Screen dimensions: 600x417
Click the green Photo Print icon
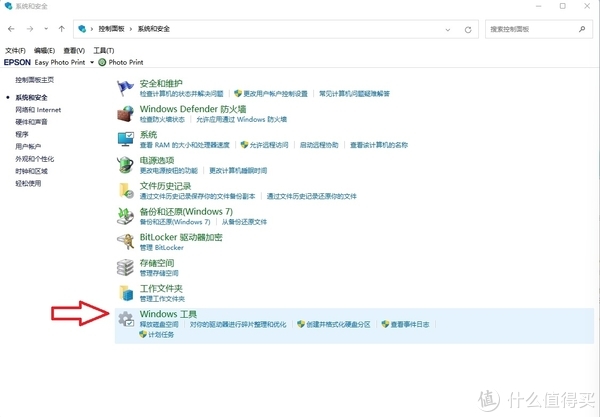coord(102,62)
